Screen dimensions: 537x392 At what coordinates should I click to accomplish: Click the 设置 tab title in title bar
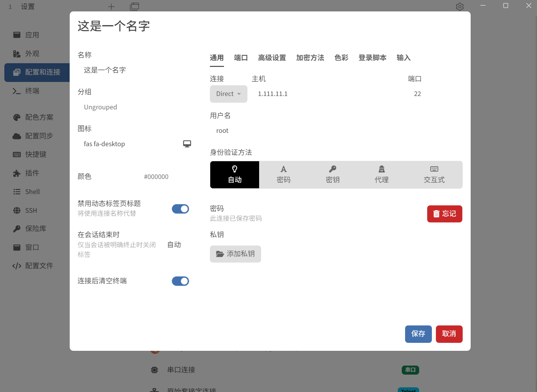tap(28, 7)
